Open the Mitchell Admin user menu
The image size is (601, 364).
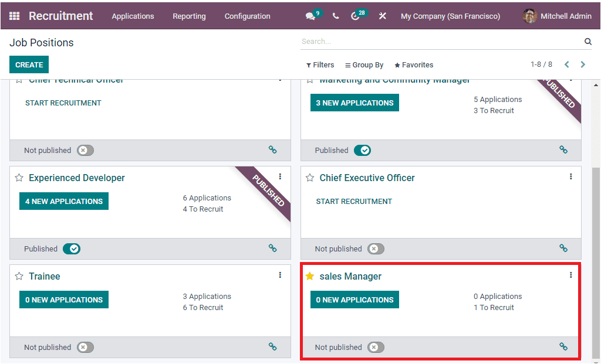click(x=558, y=16)
